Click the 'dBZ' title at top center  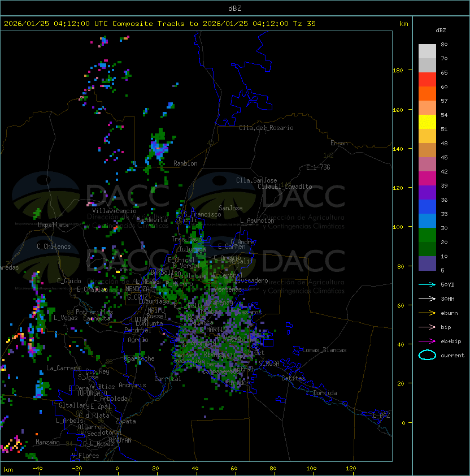tap(235, 8)
